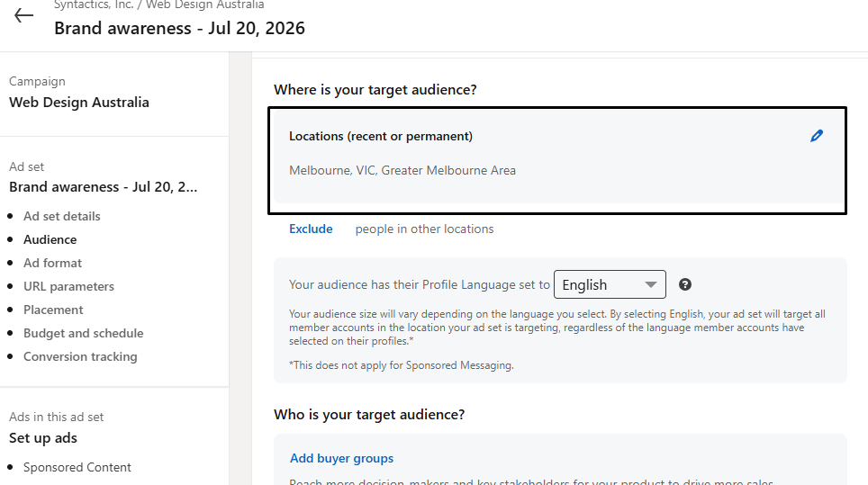
Task: Edit locations with the pencil icon
Action: [817, 136]
